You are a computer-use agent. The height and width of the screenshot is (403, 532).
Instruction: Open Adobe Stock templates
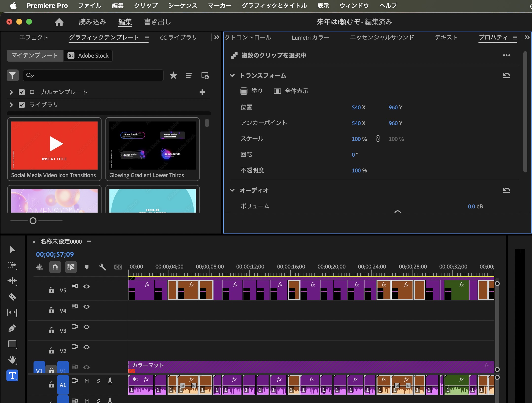pos(88,55)
